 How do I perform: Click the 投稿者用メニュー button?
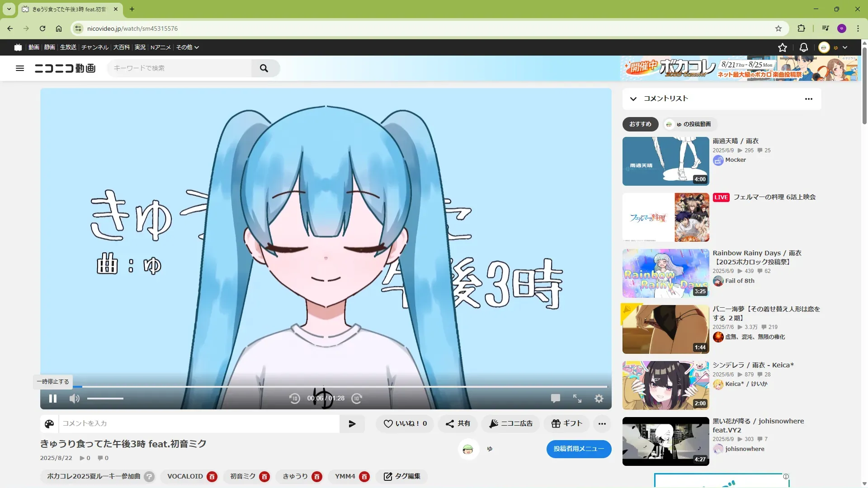click(x=579, y=449)
